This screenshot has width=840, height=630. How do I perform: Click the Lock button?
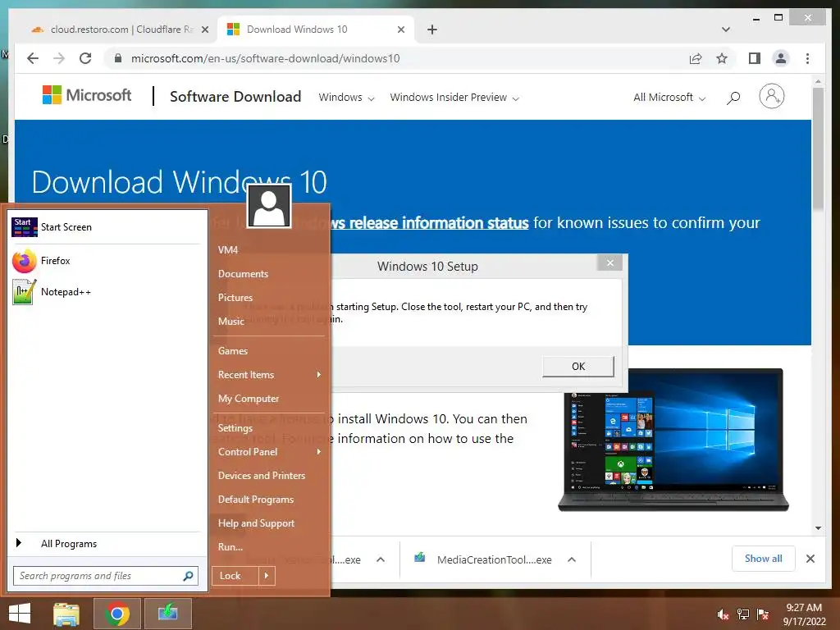click(235, 576)
